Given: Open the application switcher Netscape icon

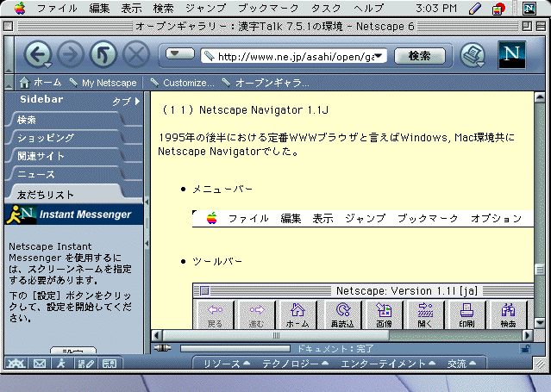Looking at the screenshot, I should (x=529, y=9).
